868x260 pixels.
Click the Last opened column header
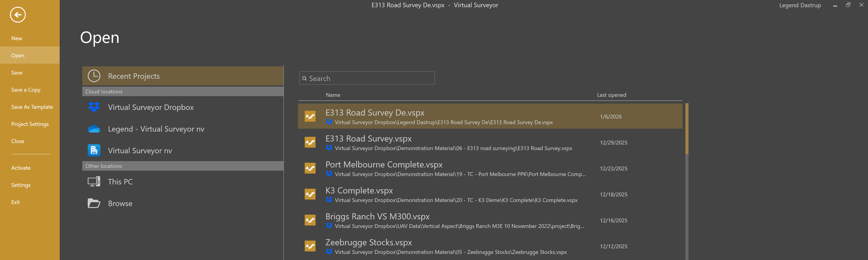[x=611, y=95]
